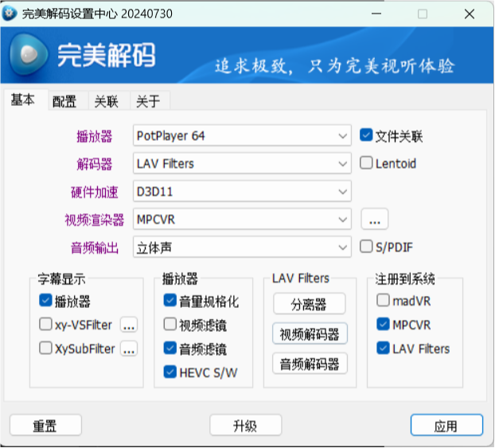Uncheck MPCVR under 注册到系统

pos(383,324)
